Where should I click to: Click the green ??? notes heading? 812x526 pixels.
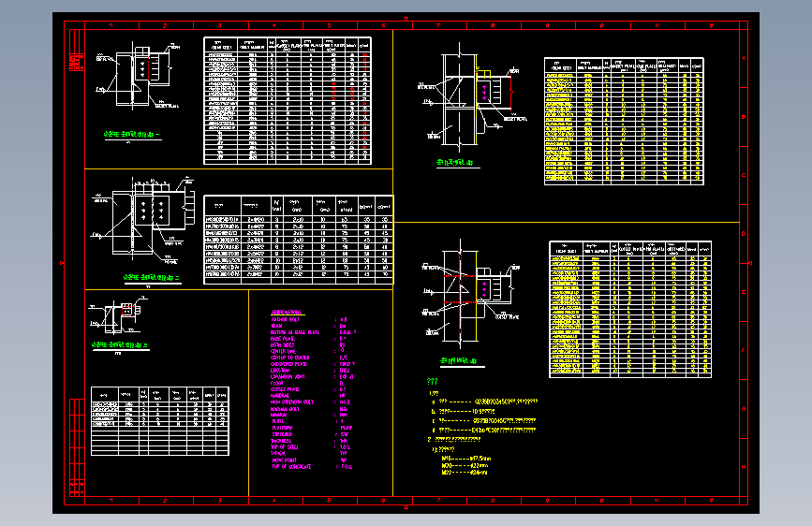(x=433, y=382)
